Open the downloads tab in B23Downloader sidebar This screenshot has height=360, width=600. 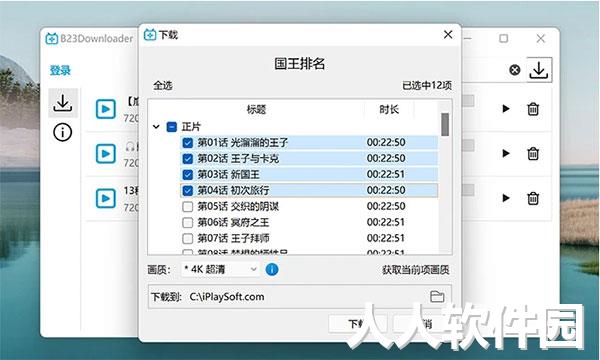tap(62, 103)
